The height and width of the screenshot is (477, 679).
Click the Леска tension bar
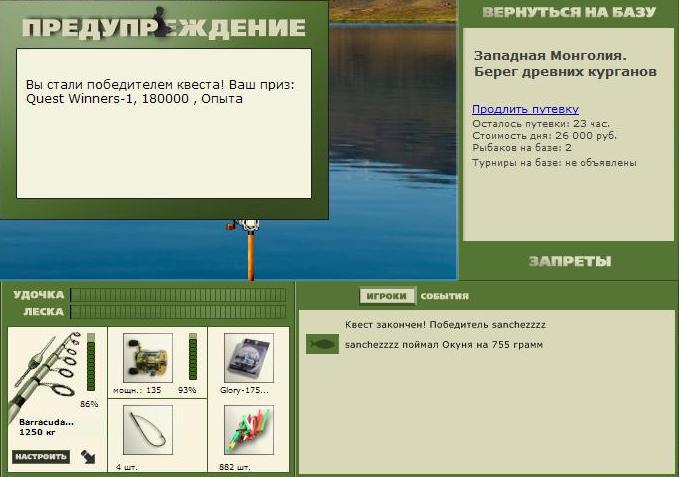(178, 312)
